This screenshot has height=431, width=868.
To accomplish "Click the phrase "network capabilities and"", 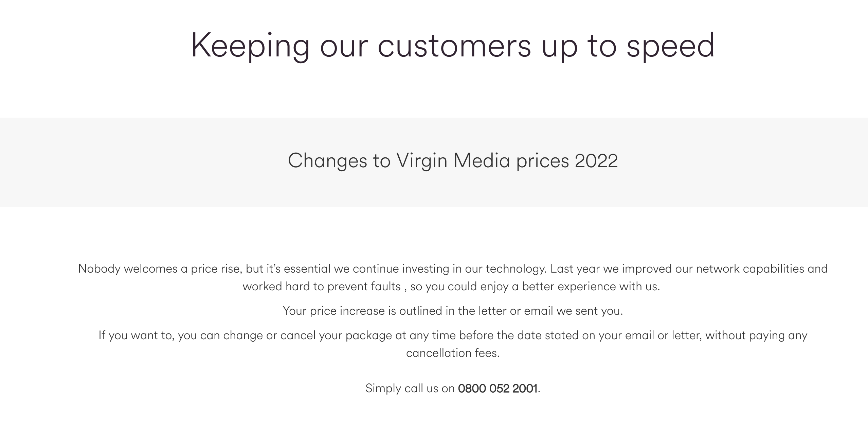I will 762,269.
